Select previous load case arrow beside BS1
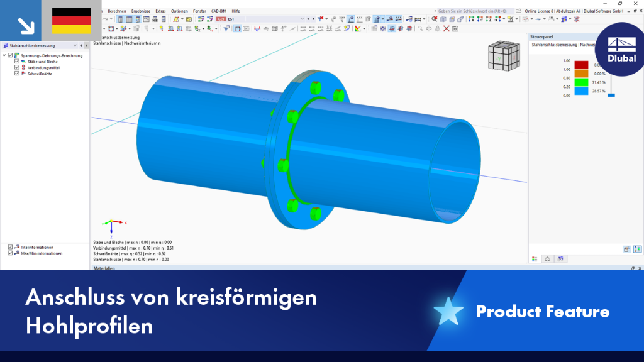This screenshot has height=362, width=644. [308, 19]
